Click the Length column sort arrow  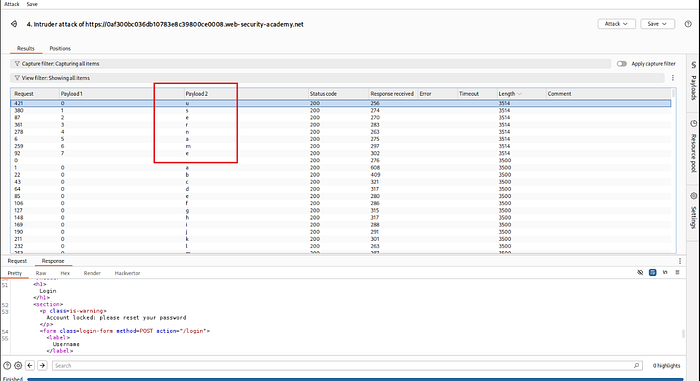(519, 94)
